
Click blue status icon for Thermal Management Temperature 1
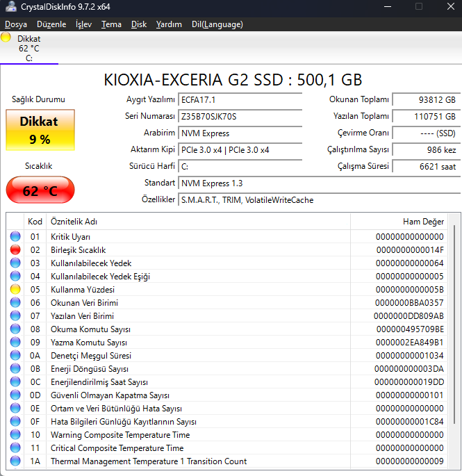coord(15,461)
